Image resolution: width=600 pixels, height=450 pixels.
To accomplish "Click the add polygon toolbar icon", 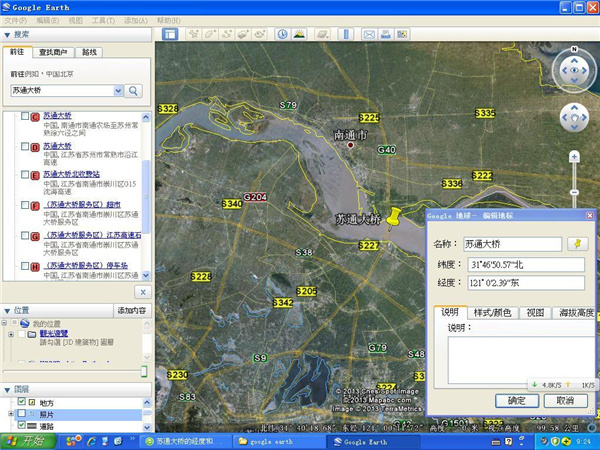I will (210, 34).
